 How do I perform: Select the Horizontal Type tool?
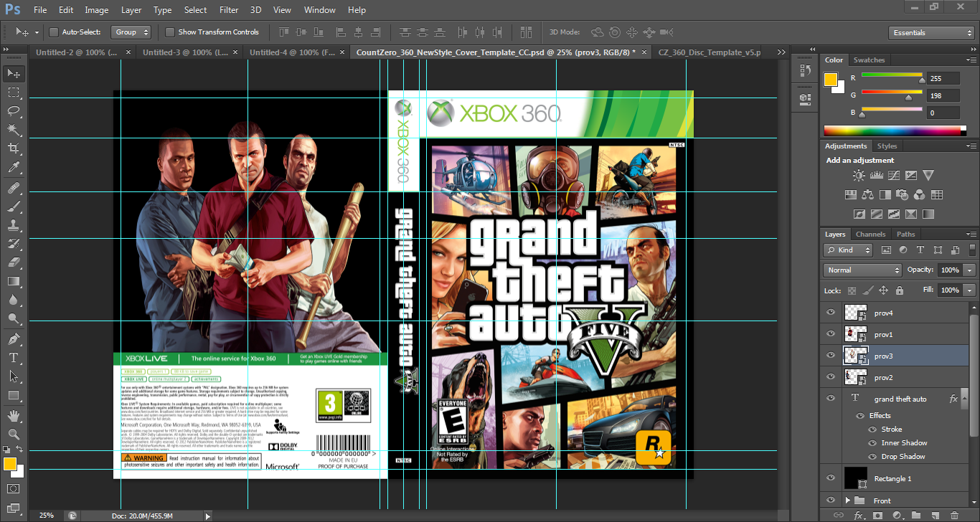[14, 357]
